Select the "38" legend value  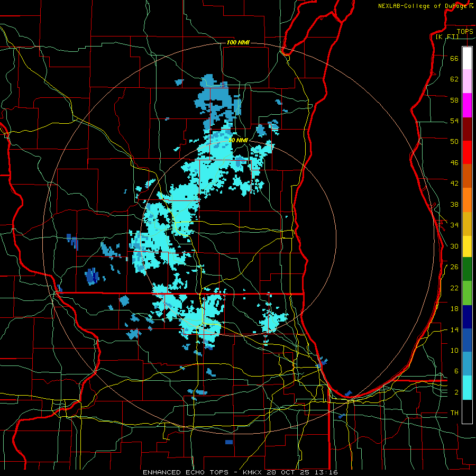point(454,204)
